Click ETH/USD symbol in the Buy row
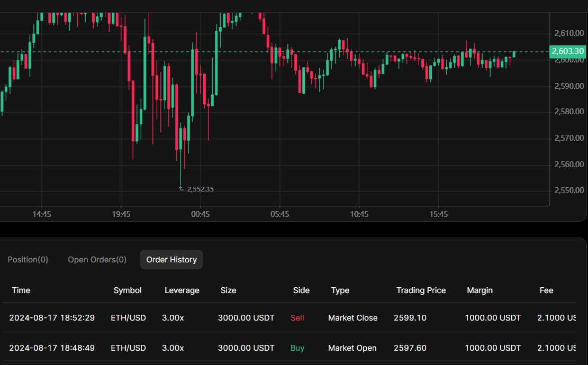 (128, 348)
